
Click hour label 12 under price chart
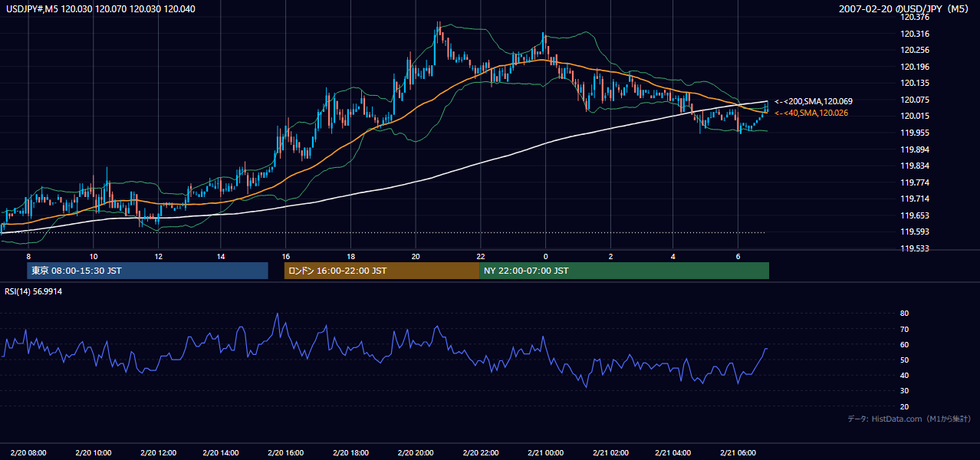pyautogui.click(x=157, y=256)
